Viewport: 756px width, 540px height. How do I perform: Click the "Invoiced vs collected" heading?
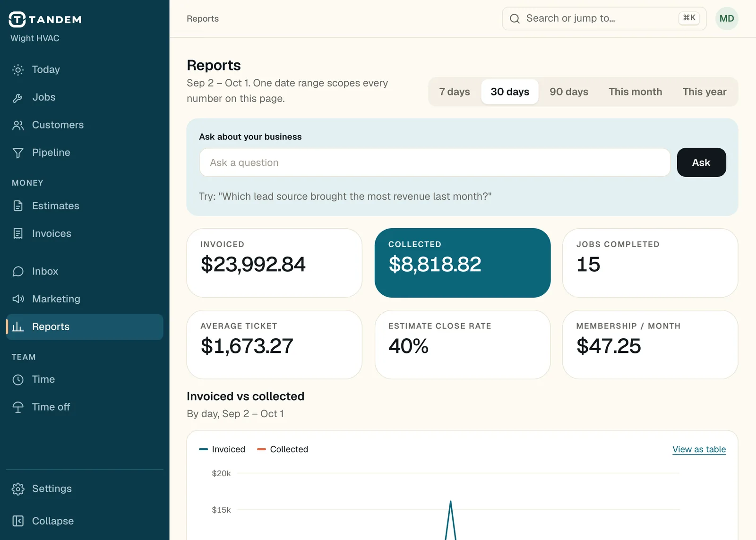pyautogui.click(x=245, y=396)
